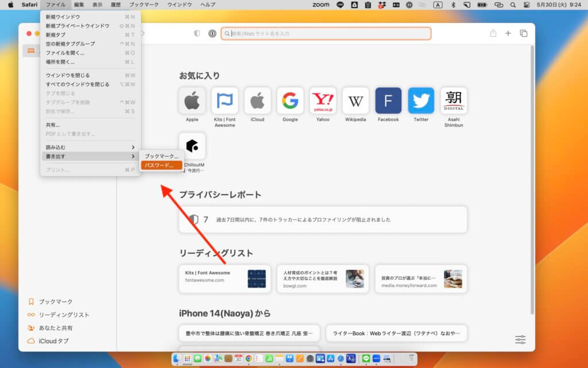The height and width of the screenshot is (368, 588).
Task: Open Kits Font Awesome favorite
Action: 225,100
